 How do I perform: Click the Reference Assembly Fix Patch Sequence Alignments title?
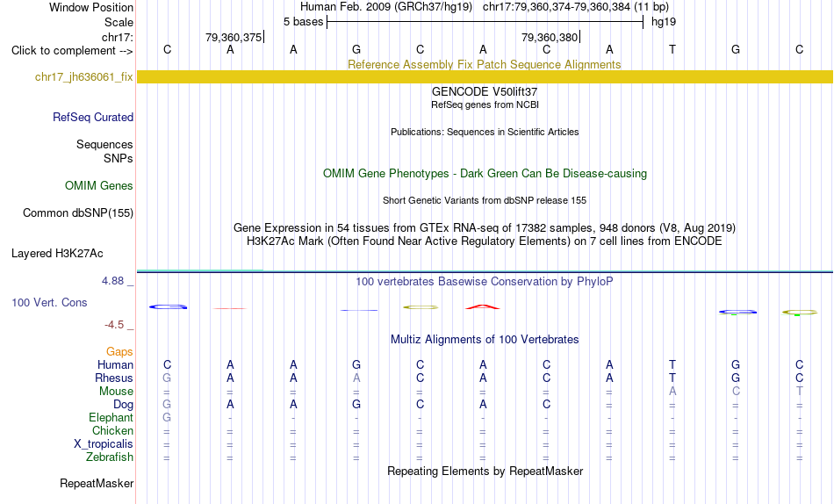click(x=484, y=64)
